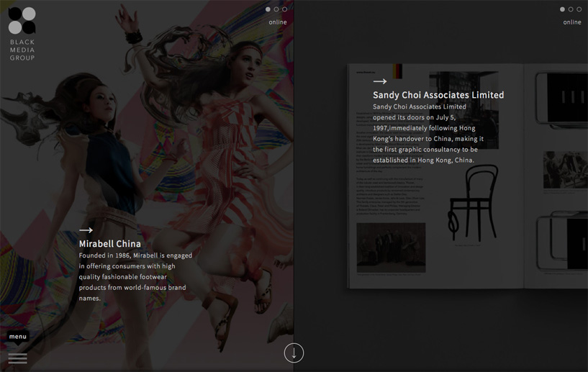Open the Mirabell China heading
Screen dimensions: 588x372
[x=110, y=244]
